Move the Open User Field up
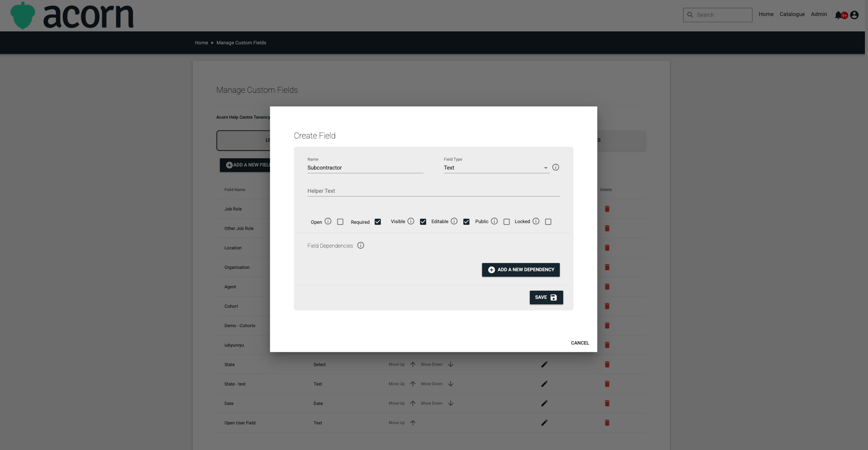The image size is (868, 450). pos(413,423)
